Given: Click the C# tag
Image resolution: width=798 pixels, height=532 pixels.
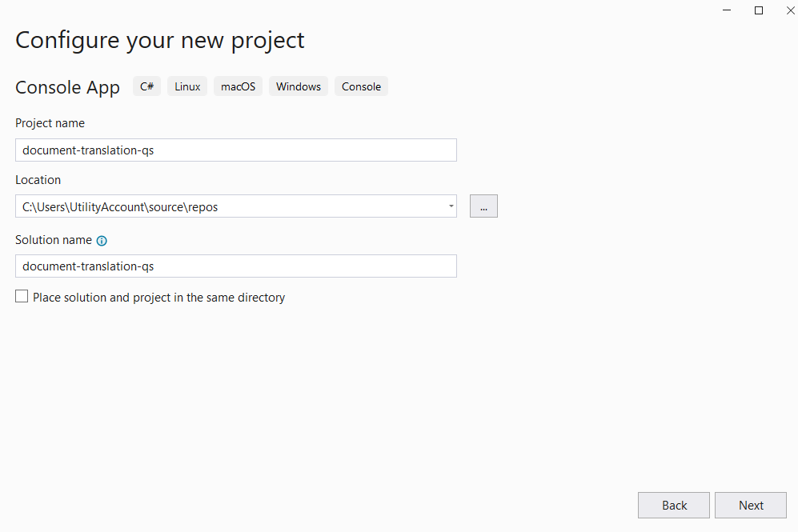Looking at the screenshot, I should [147, 86].
